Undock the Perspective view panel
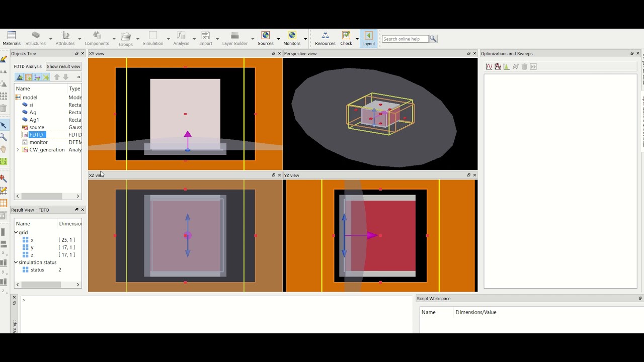644x362 pixels. (469, 53)
